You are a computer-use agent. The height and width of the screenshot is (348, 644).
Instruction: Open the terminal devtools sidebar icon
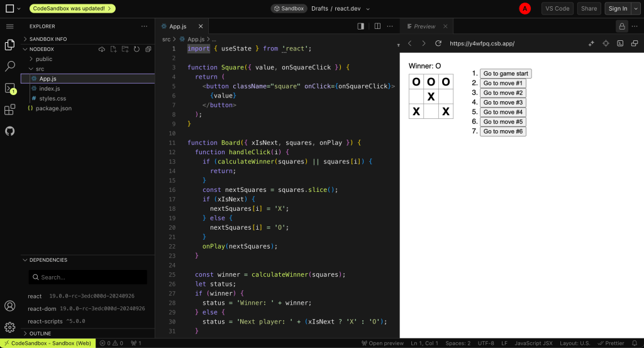click(10, 88)
